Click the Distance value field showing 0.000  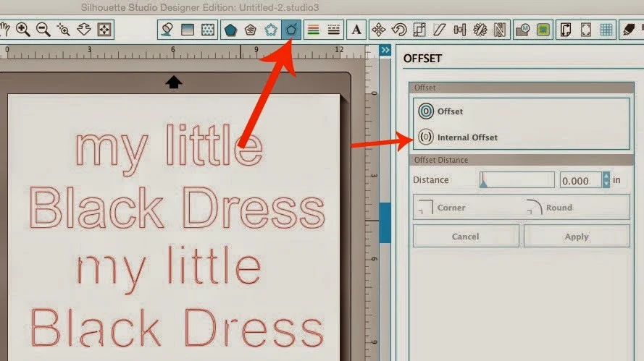tap(581, 181)
